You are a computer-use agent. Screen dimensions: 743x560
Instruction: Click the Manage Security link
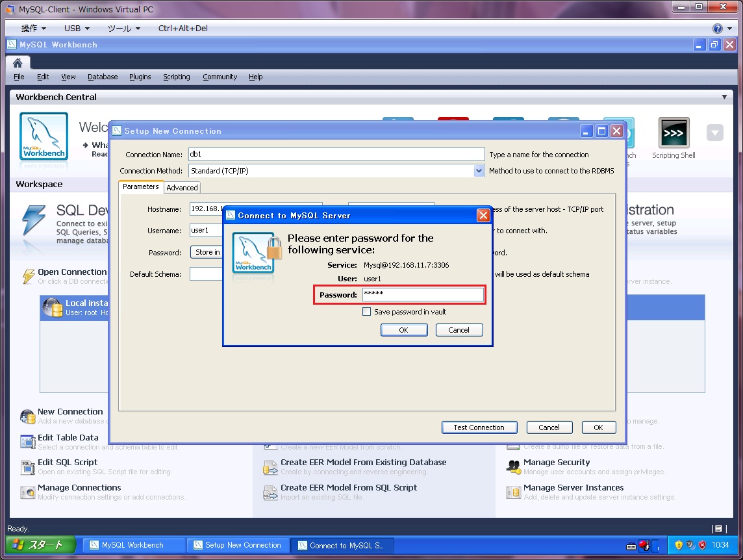557,462
